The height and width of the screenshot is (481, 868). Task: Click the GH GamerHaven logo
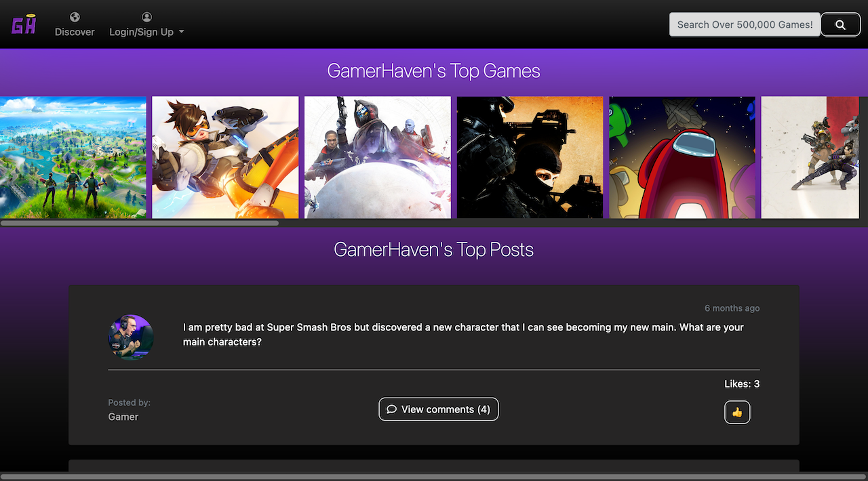pos(24,25)
